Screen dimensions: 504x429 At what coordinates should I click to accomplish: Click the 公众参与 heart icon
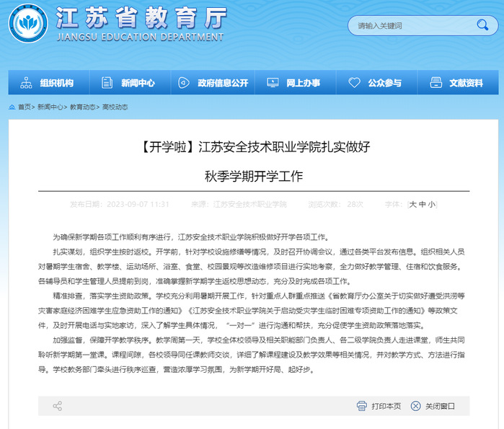[354, 83]
